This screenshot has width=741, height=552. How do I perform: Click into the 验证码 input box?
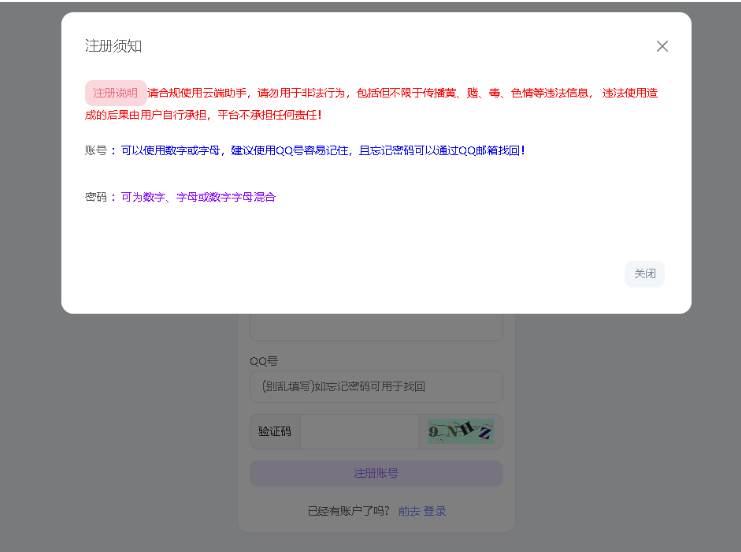(359, 431)
